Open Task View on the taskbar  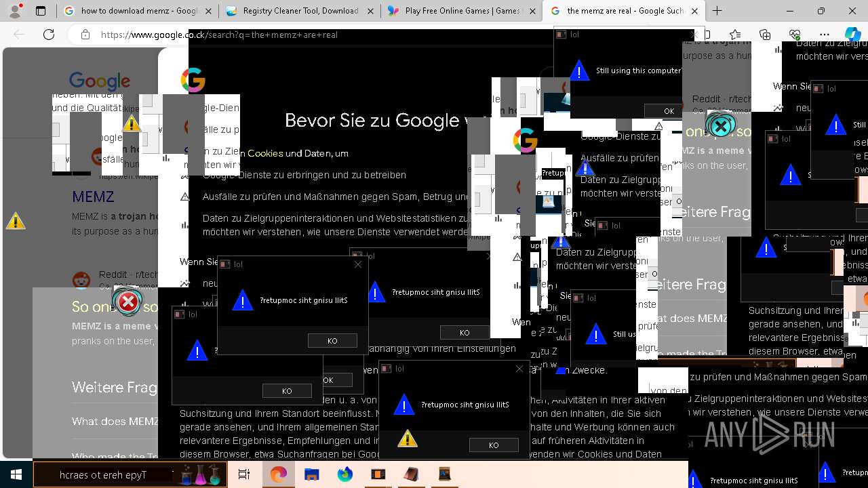coord(244,474)
